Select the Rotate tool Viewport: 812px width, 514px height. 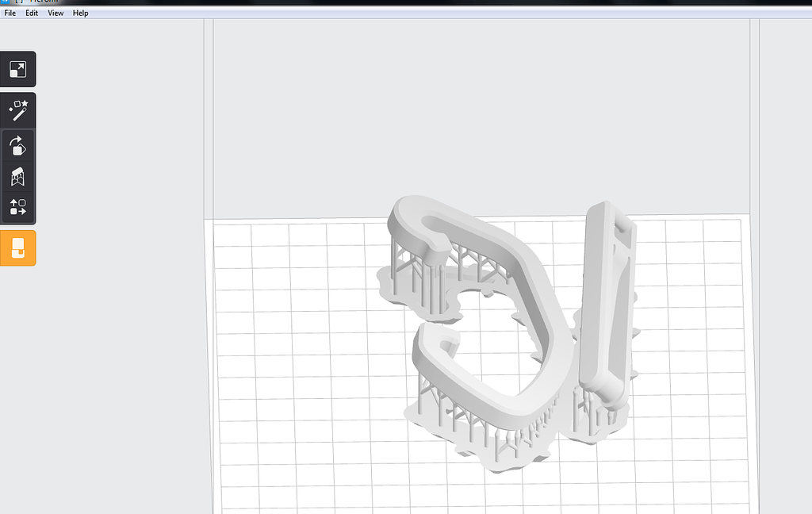[18, 146]
